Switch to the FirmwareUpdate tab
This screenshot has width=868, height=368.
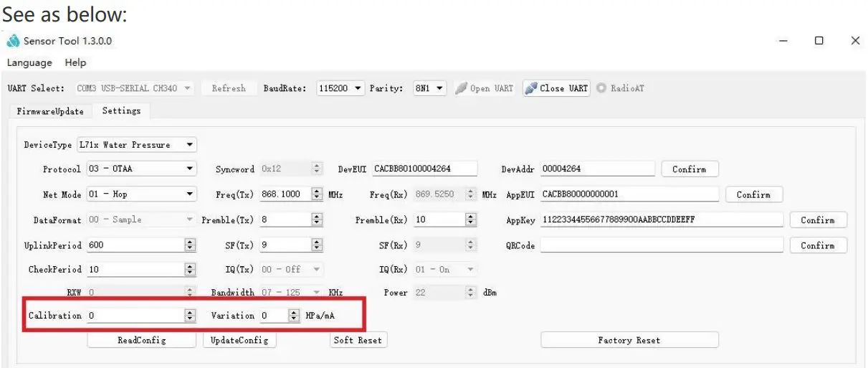coord(50,111)
